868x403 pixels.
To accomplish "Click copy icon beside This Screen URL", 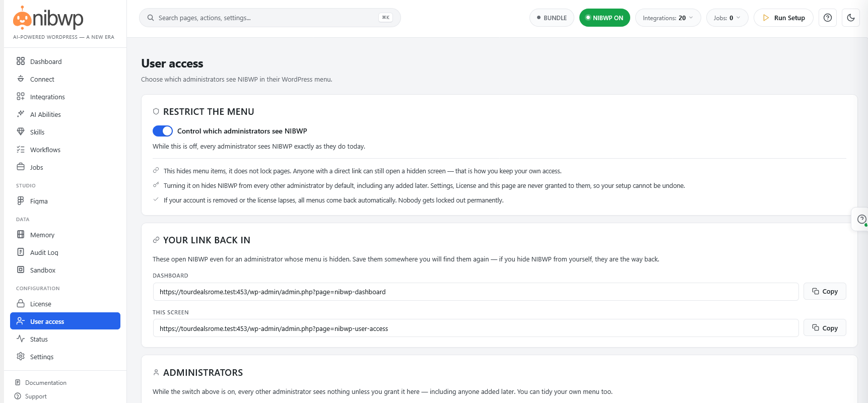I will click(816, 327).
